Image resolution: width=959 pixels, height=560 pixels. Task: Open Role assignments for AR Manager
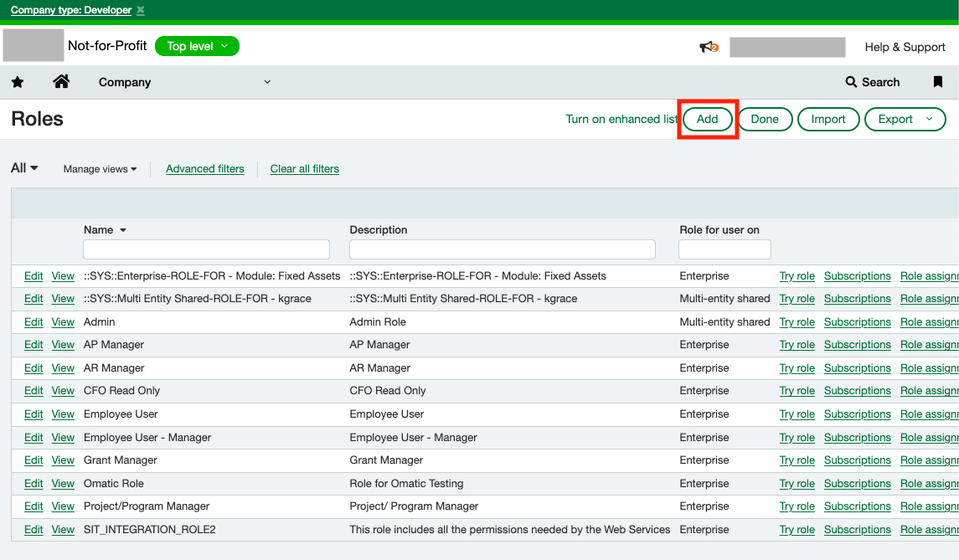point(929,368)
